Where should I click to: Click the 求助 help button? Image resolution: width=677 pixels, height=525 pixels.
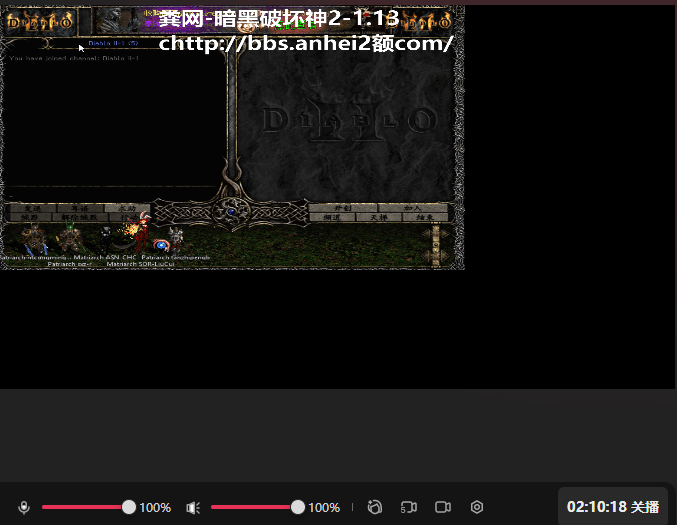click(127, 209)
